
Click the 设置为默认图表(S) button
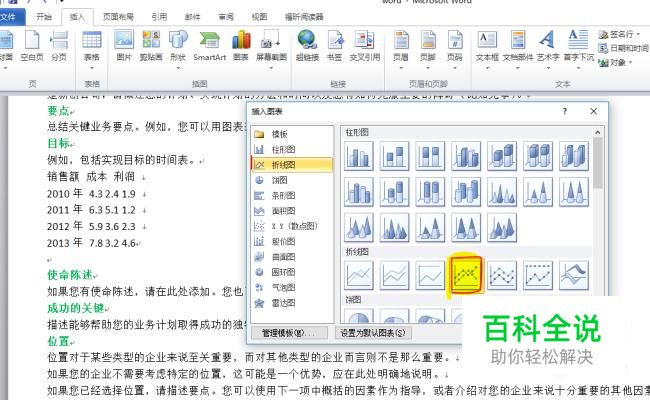(373, 333)
